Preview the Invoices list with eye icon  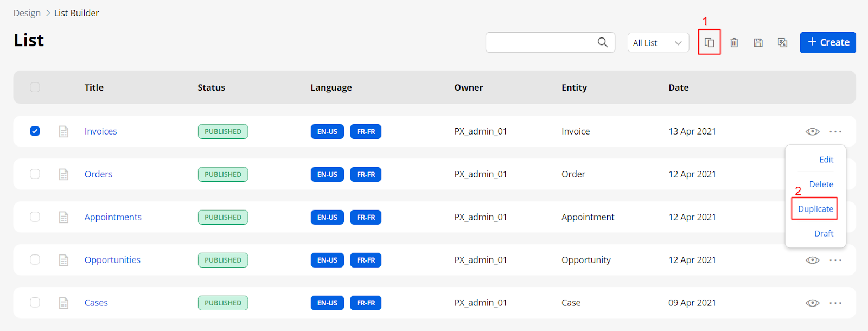point(812,131)
